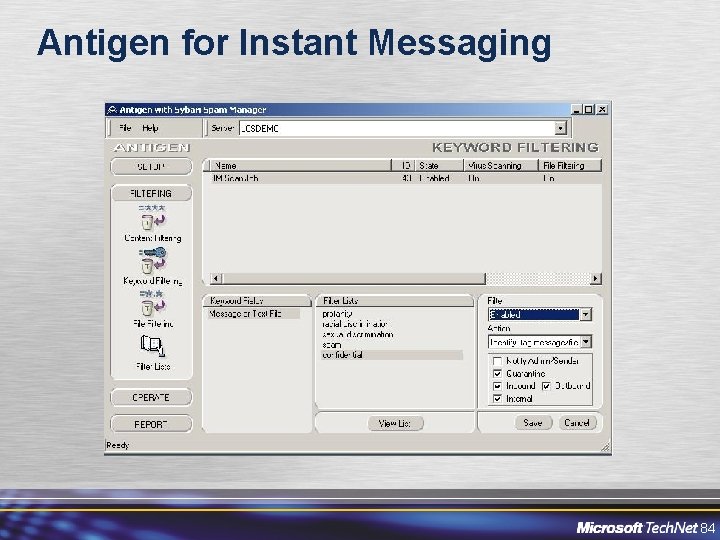Open the File Filtering icon
This screenshot has width=720, height=540.
[152, 303]
